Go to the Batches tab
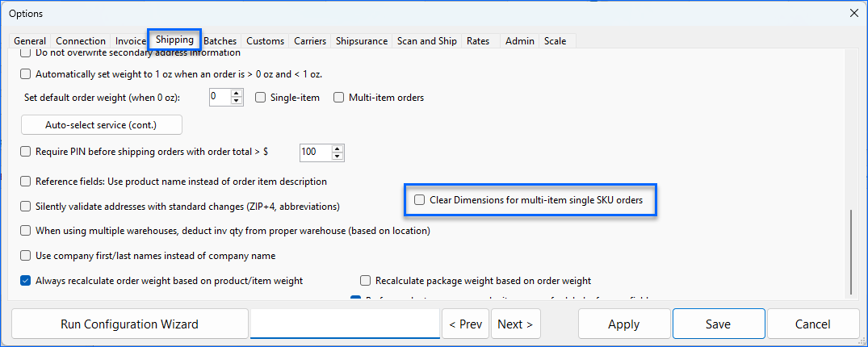Image resolution: width=868 pixels, height=347 pixels. (220, 41)
